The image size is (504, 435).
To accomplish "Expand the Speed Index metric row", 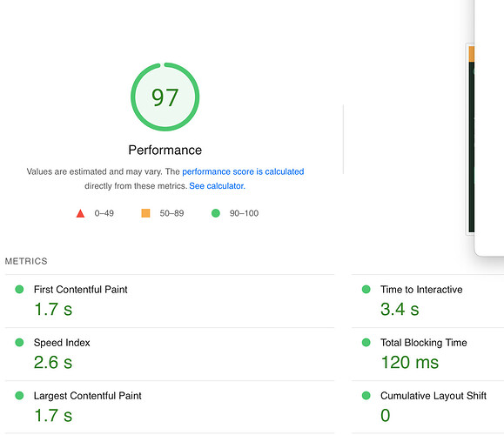I will point(170,354).
